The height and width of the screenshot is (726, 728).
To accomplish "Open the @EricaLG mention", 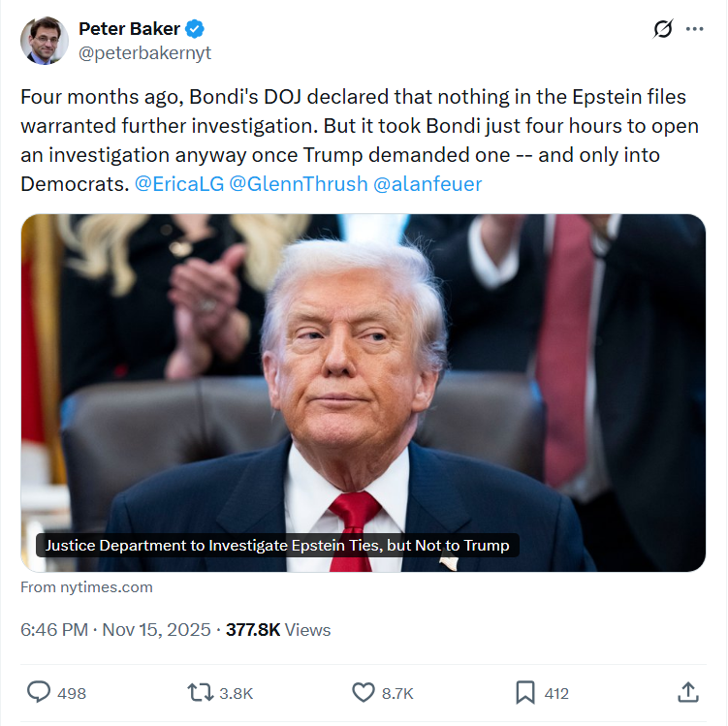I will click(179, 184).
